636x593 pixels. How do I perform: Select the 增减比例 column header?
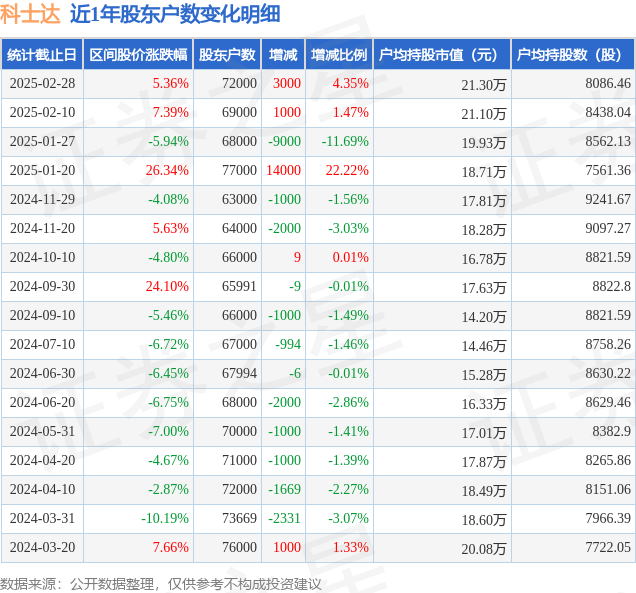339,54
